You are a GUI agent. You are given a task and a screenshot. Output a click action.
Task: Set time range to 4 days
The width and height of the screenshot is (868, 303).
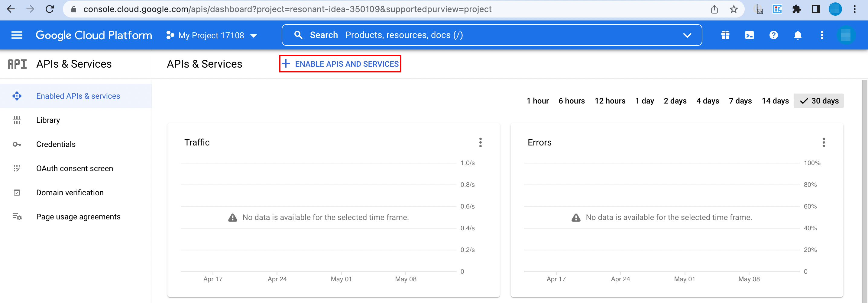[708, 101]
